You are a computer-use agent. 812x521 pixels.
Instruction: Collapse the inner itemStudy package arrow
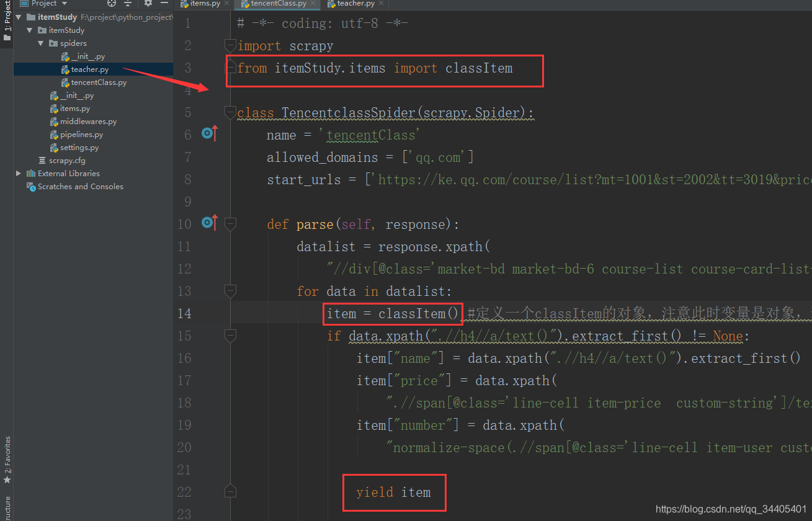[30, 30]
